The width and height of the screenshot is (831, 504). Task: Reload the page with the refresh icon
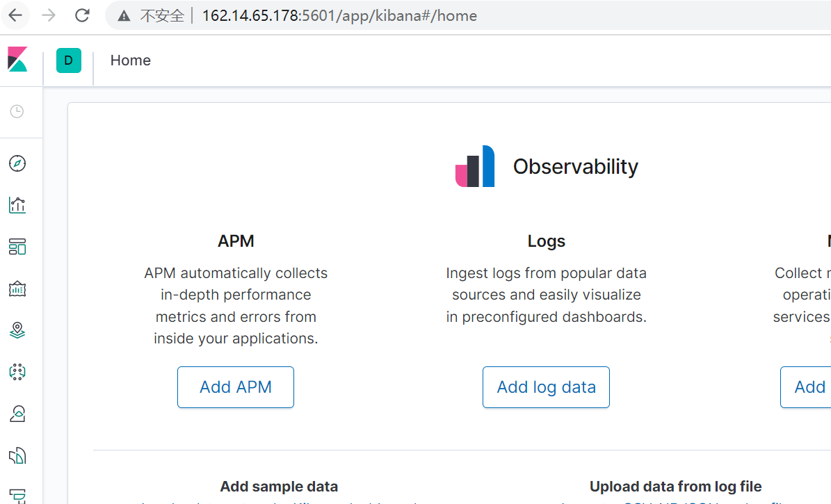pyautogui.click(x=82, y=15)
